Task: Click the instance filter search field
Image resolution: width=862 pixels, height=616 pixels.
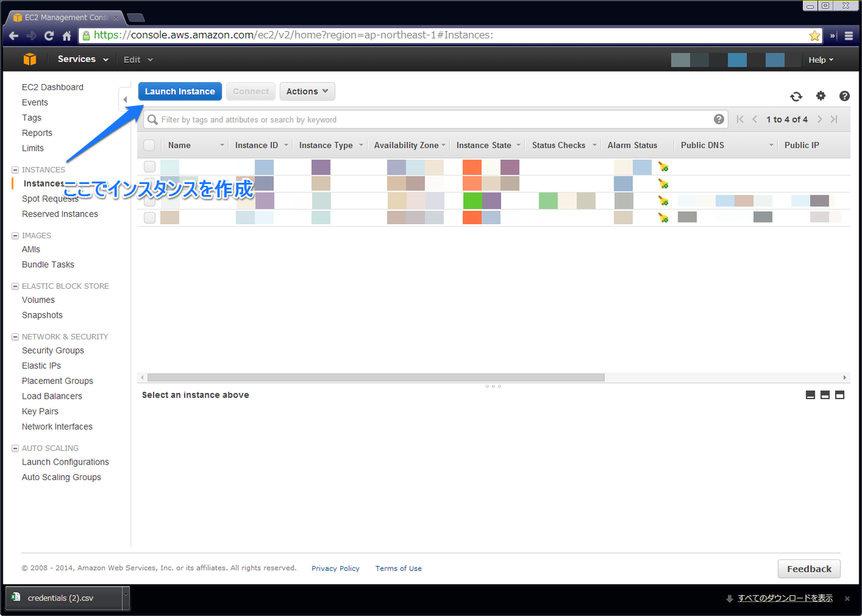Action: (436, 120)
